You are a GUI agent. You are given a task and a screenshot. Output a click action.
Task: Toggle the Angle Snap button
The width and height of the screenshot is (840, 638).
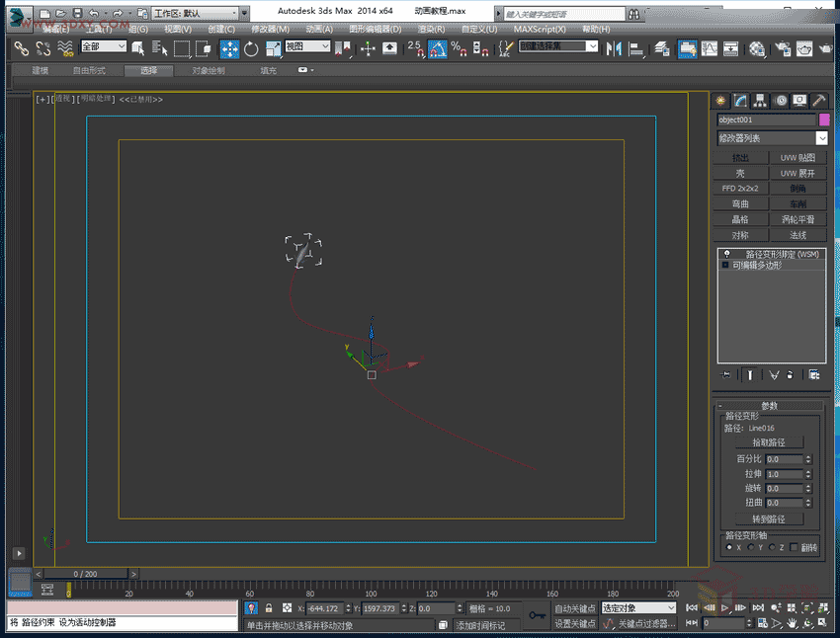437,49
